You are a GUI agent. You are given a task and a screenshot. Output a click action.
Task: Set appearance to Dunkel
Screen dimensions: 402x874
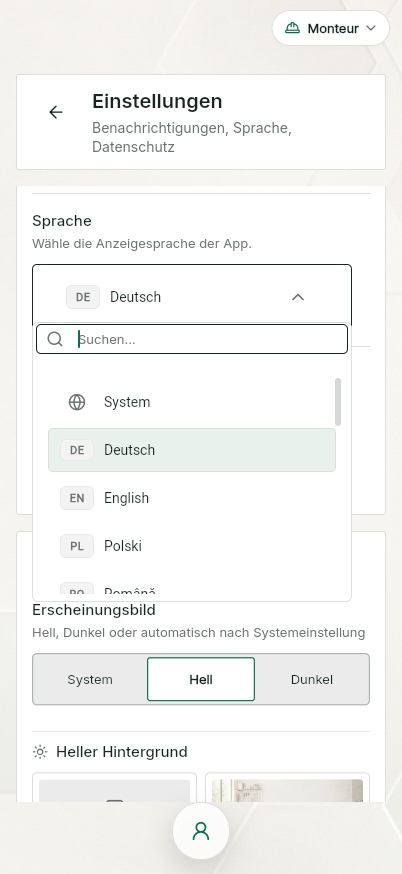pyautogui.click(x=312, y=679)
